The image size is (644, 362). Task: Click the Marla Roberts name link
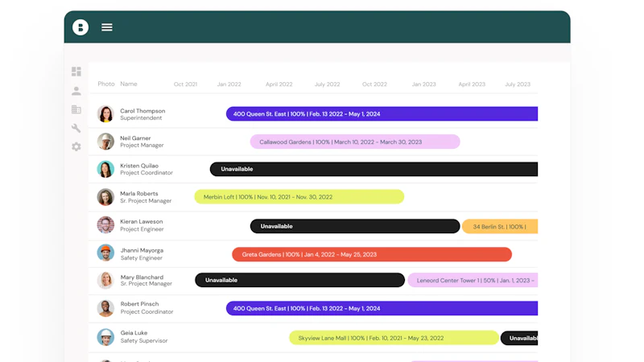[139, 194]
